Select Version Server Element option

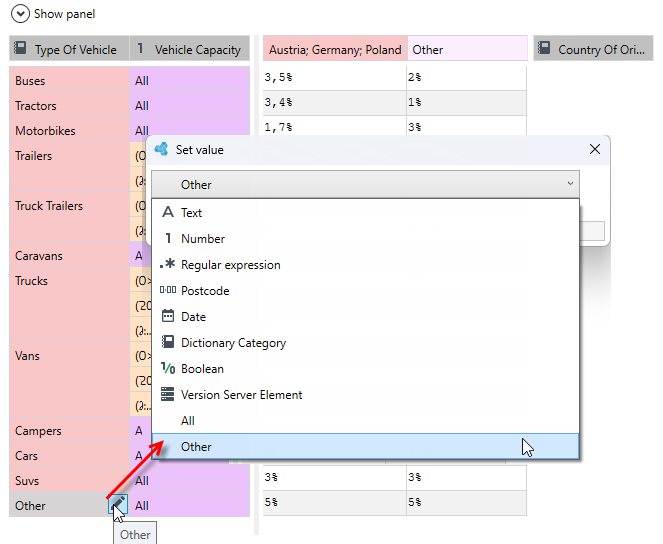coord(365,395)
